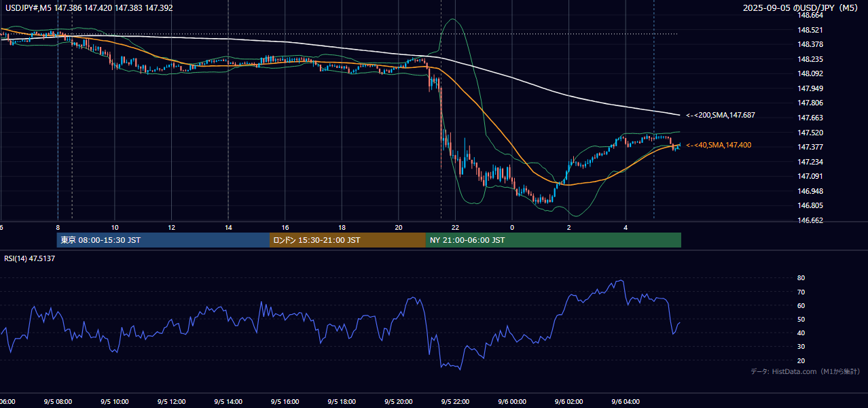Click the date label 9/5 16:00
868x408 pixels.
tap(285, 402)
